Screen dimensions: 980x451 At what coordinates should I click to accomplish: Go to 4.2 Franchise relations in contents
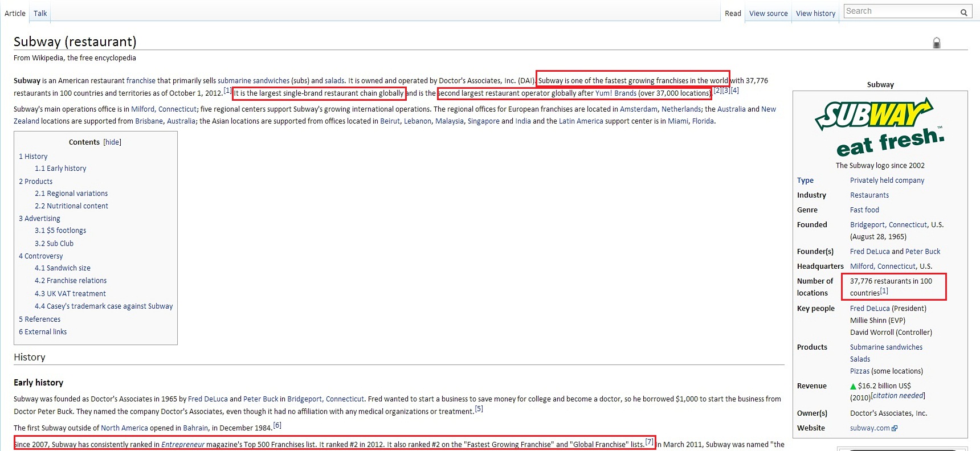point(71,281)
